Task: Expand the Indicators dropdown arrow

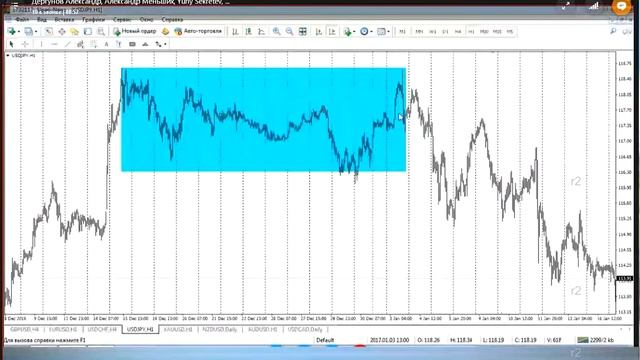Action: 354,31
